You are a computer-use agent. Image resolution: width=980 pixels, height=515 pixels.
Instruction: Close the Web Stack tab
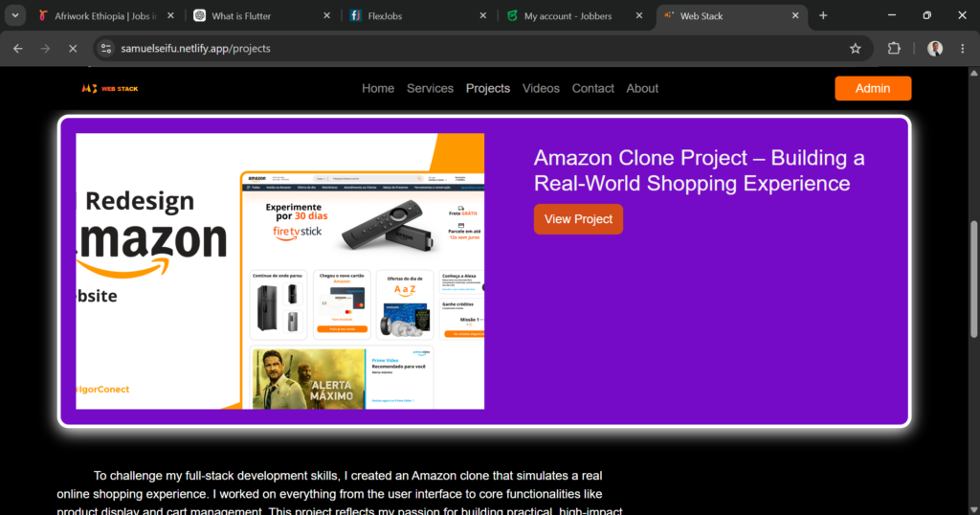(795, 15)
